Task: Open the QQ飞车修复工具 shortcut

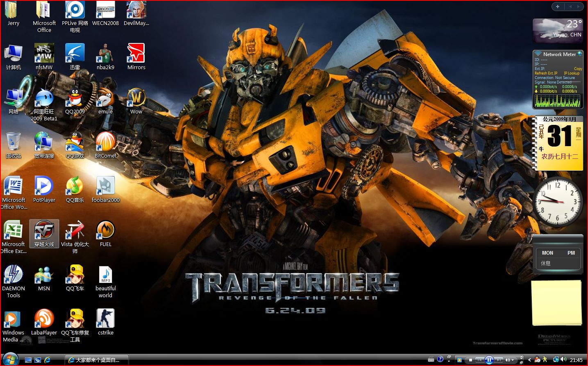Action: [75, 326]
